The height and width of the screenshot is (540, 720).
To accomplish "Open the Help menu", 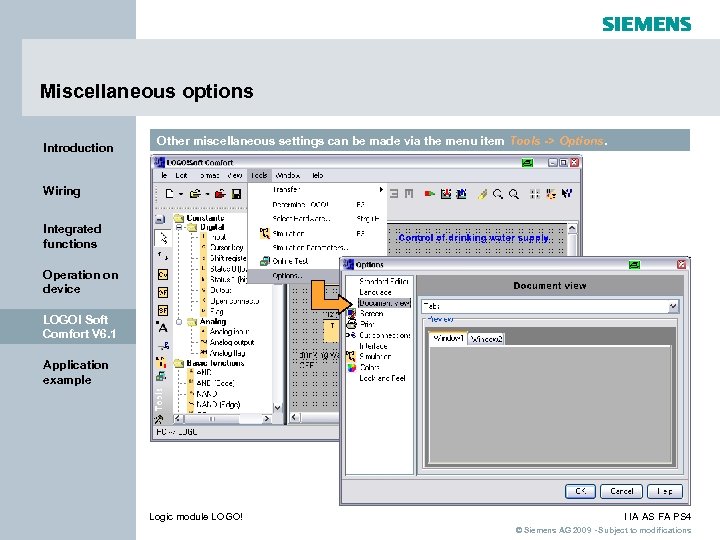I will tap(317, 175).
